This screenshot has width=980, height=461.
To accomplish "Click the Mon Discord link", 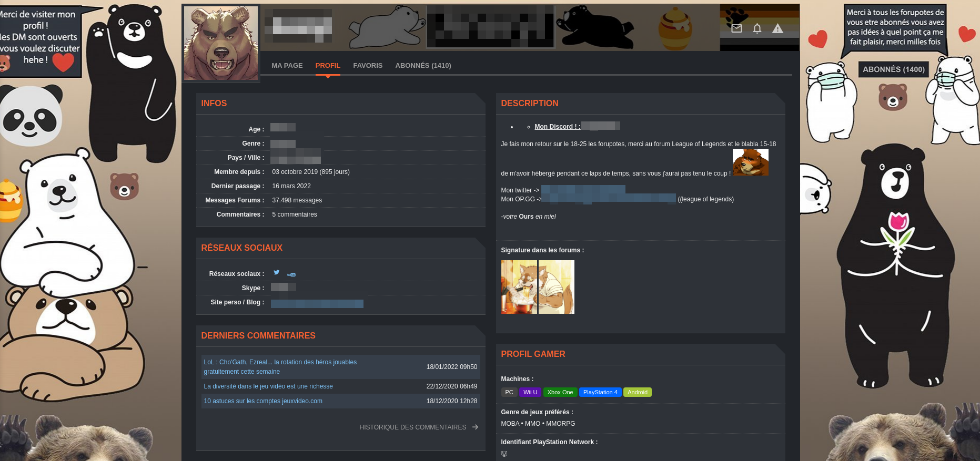I will pos(557,127).
